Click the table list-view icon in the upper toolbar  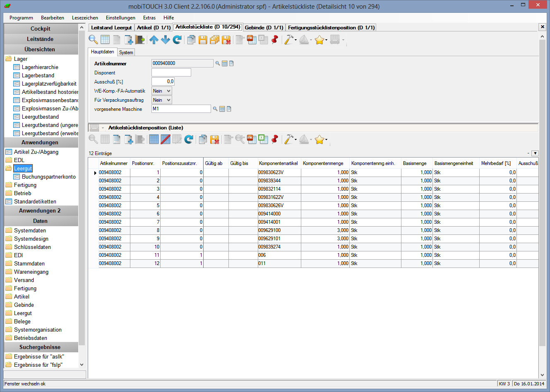(x=105, y=40)
